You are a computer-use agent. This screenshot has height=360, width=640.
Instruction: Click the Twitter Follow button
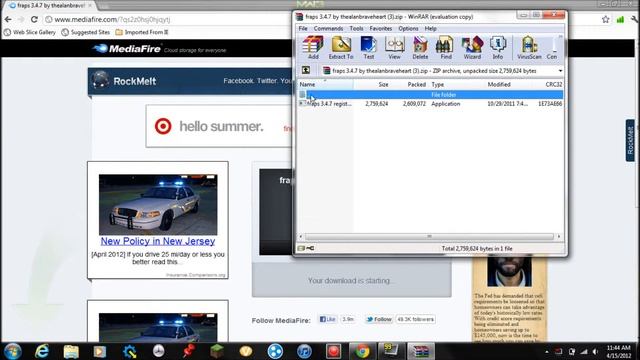[x=379, y=319]
